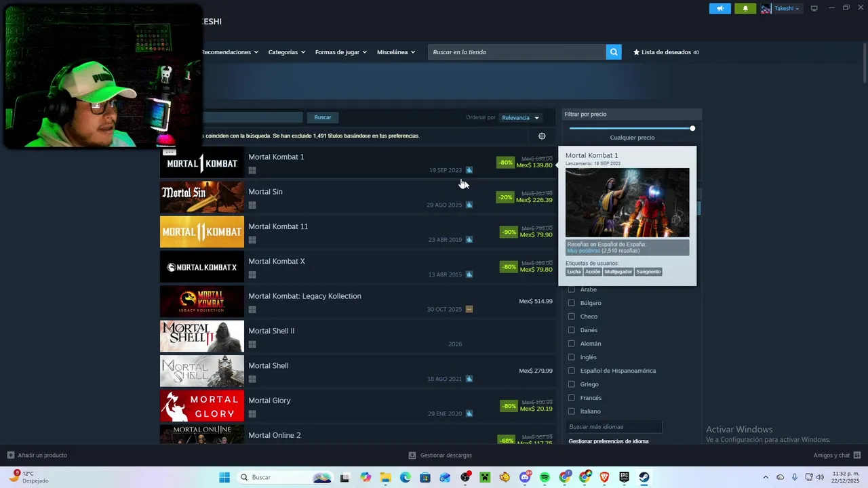
Task: Click the Multijugador user tag
Action: point(618,272)
